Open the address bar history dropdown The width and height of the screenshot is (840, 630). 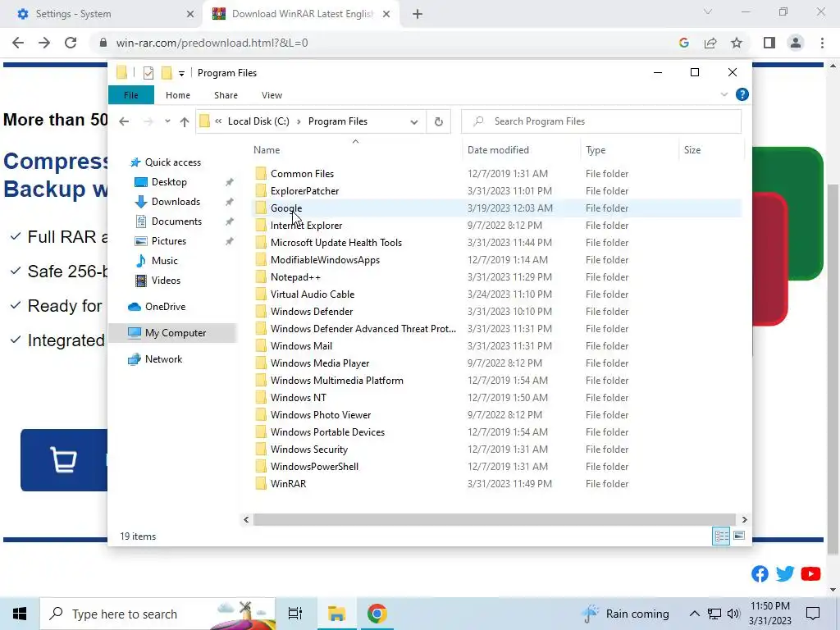coord(414,121)
